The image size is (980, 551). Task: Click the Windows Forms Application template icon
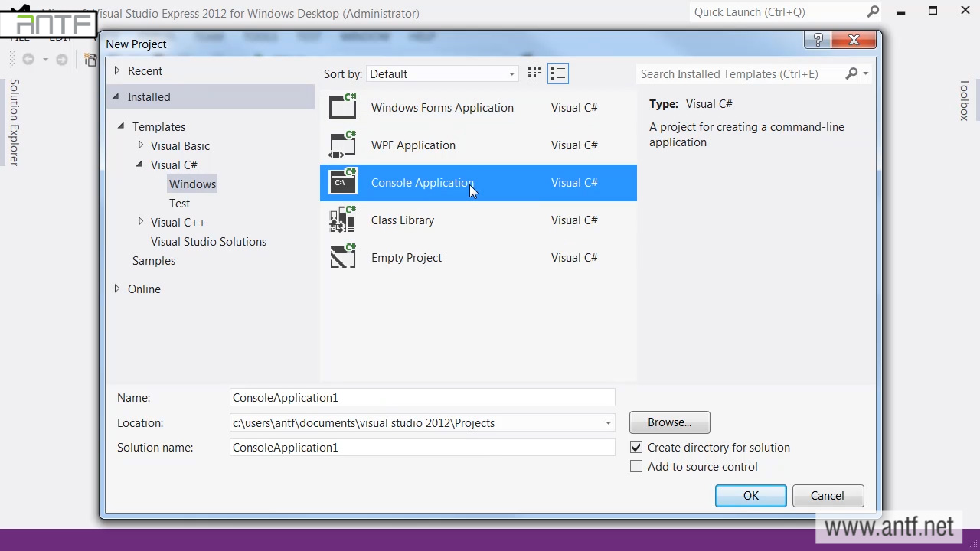pyautogui.click(x=343, y=107)
